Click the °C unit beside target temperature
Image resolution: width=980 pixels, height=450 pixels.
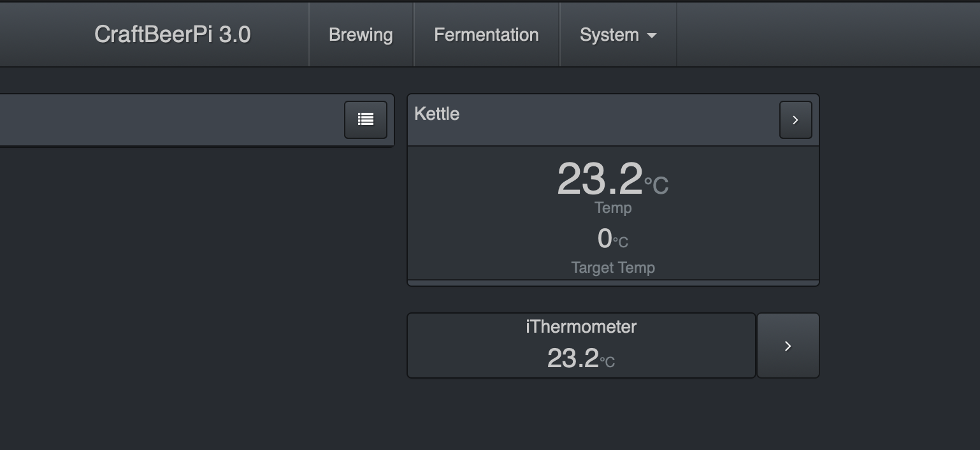[x=621, y=242]
